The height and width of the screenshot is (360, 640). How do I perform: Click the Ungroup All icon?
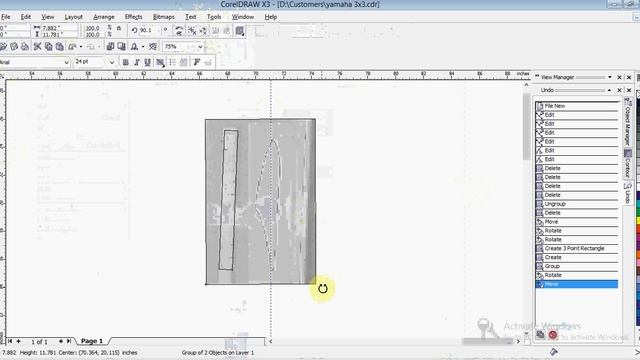tap(203, 31)
